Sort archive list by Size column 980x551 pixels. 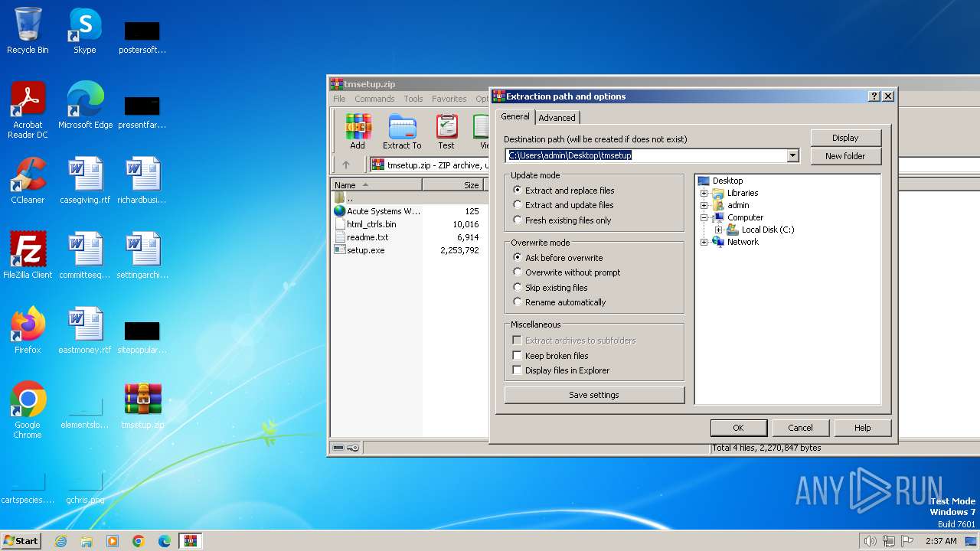tap(453, 184)
